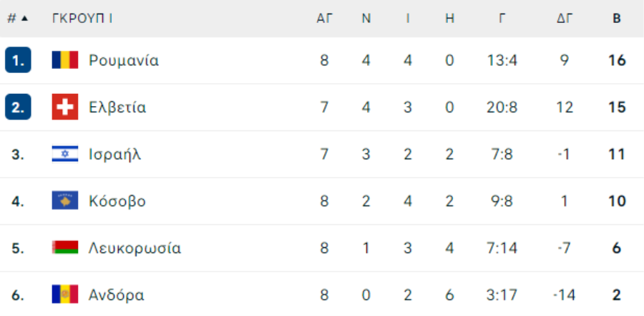Click the Switzerland flag icon
Image resolution: width=644 pixels, height=316 pixels.
(65, 107)
